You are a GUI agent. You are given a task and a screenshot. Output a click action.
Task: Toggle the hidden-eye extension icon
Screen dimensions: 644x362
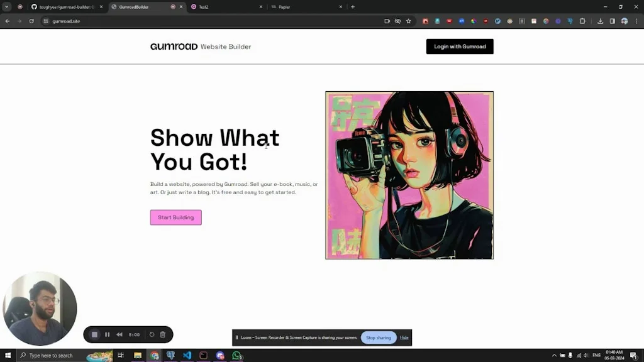coord(397,21)
